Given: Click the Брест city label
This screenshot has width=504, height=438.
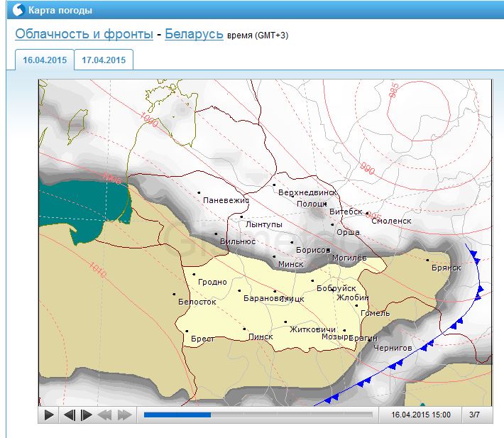Looking at the screenshot, I should point(203,339).
